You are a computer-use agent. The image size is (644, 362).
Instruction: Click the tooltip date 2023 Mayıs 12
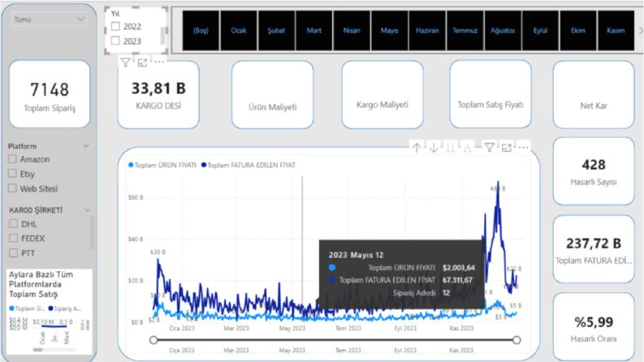pos(356,255)
